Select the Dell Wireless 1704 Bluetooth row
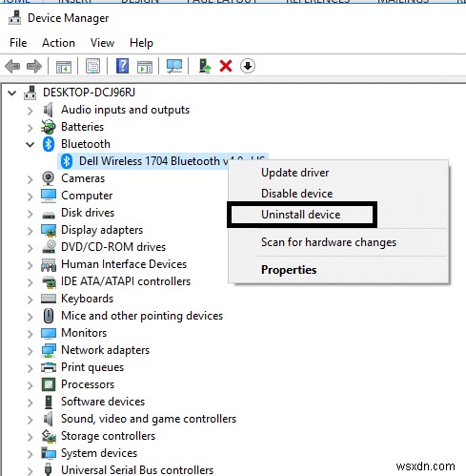466x476 pixels. pos(163,161)
